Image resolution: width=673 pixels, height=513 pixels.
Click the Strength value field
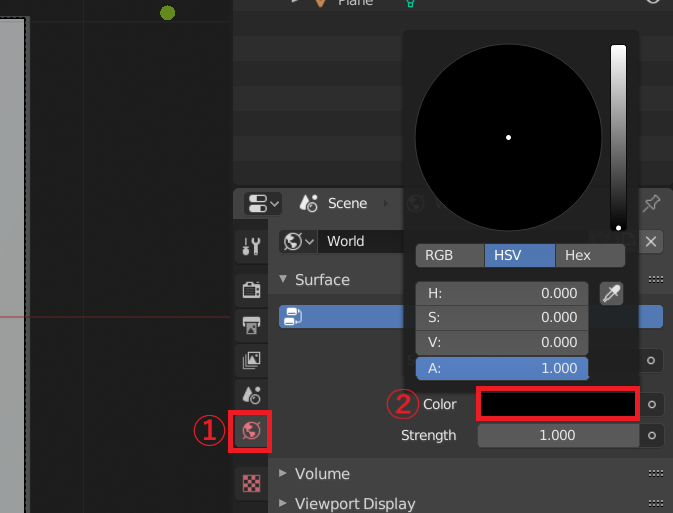558,436
